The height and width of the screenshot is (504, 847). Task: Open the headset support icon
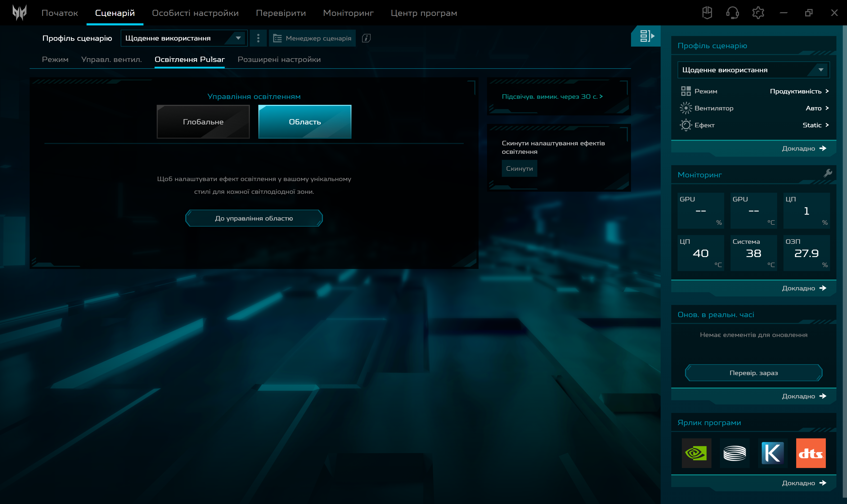[x=732, y=13]
